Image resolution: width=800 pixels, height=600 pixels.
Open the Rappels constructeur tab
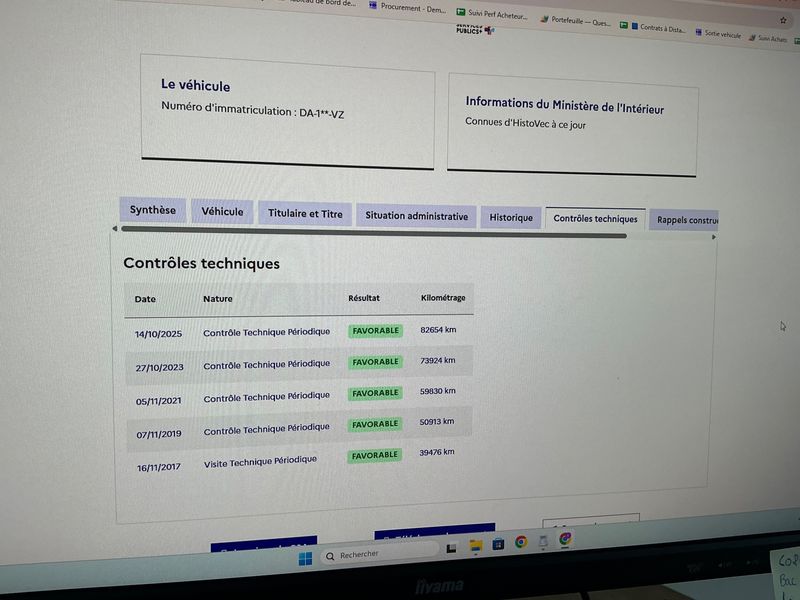coord(684,220)
